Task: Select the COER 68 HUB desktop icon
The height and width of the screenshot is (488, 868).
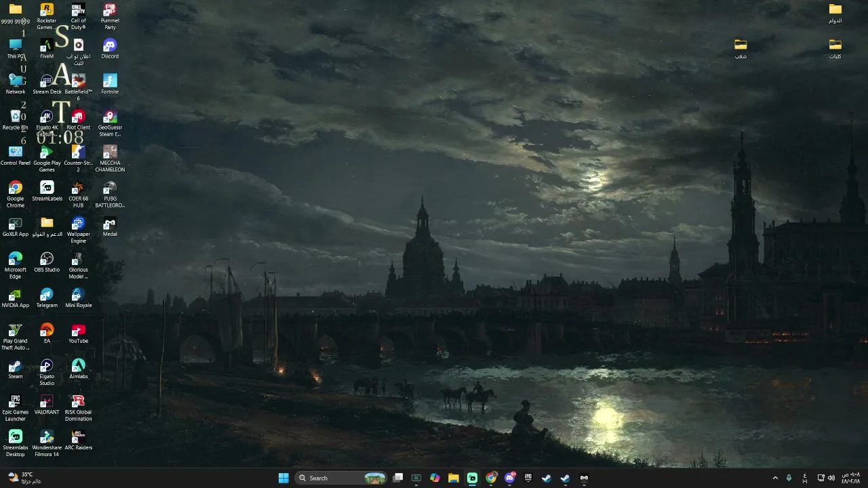Action: click(78, 195)
